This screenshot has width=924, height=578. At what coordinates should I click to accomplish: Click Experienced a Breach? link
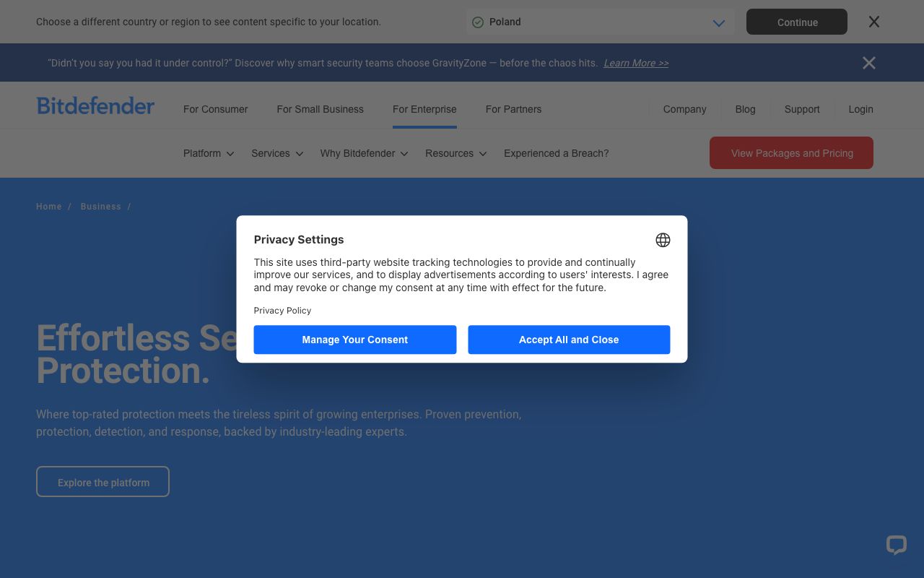pyautogui.click(x=557, y=153)
